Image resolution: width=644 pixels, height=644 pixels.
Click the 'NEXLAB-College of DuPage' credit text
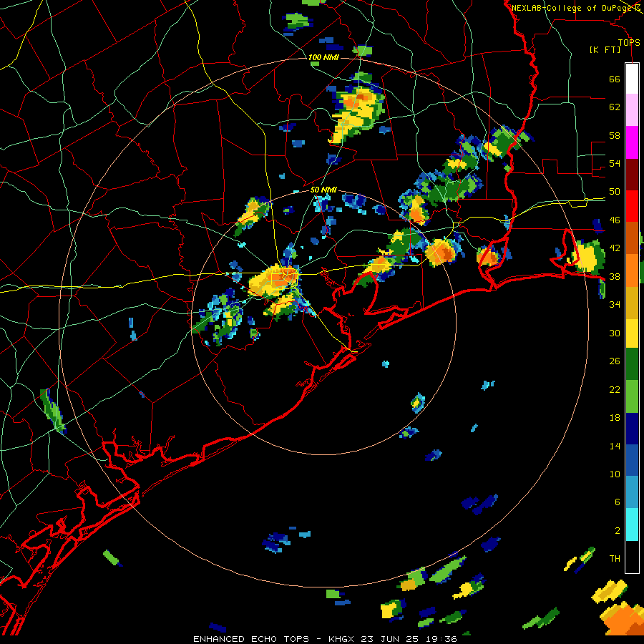[572, 8]
